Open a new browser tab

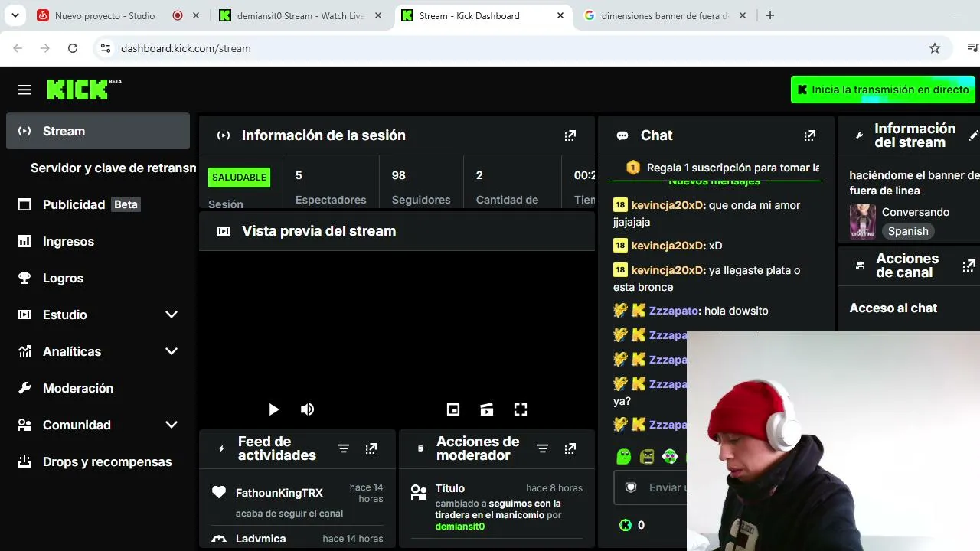coord(770,15)
